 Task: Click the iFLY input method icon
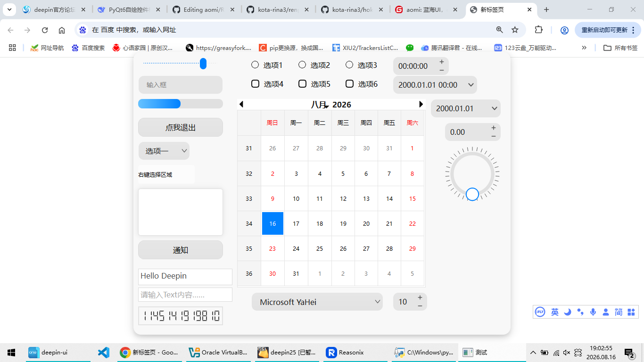point(540,312)
